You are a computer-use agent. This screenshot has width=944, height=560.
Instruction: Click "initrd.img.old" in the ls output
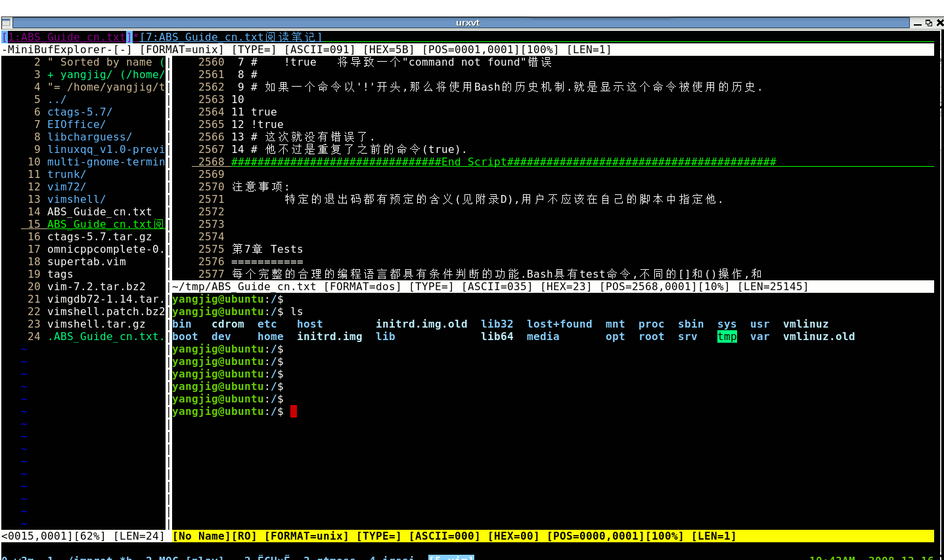[x=422, y=324]
